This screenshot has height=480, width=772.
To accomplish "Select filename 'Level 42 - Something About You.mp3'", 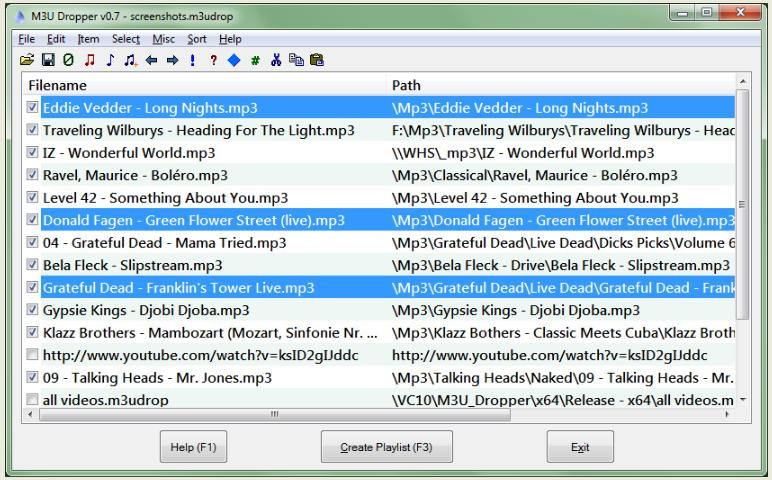I will [165, 198].
